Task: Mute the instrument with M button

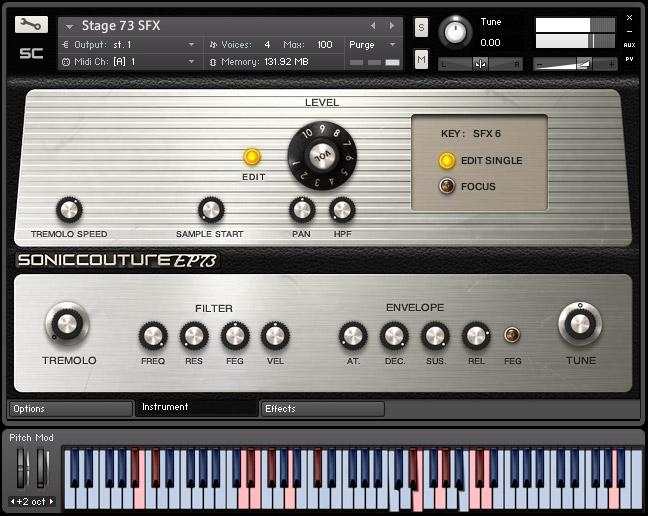Action: tap(421, 59)
